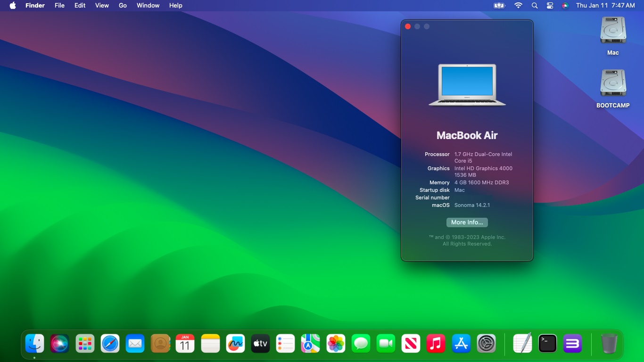Open the Trash in the dock
Screen dimensions: 644x362
point(609,344)
